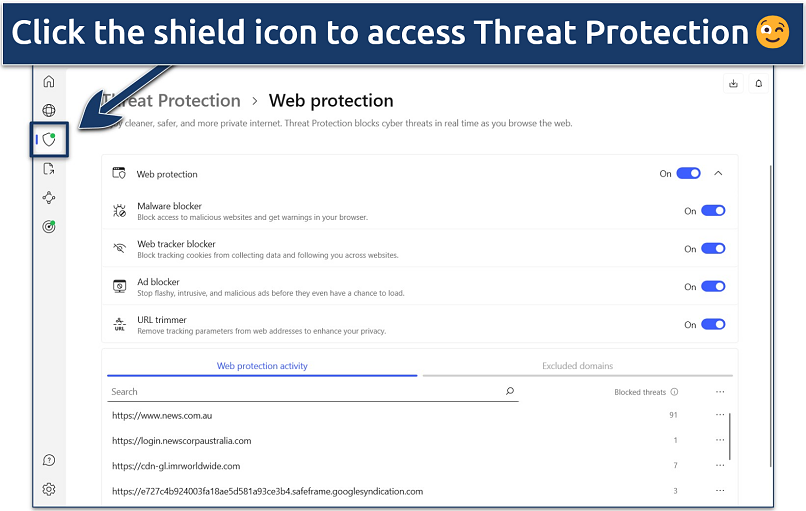Open the Home icon in the sidebar
The image size is (806, 511).
[x=49, y=82]
